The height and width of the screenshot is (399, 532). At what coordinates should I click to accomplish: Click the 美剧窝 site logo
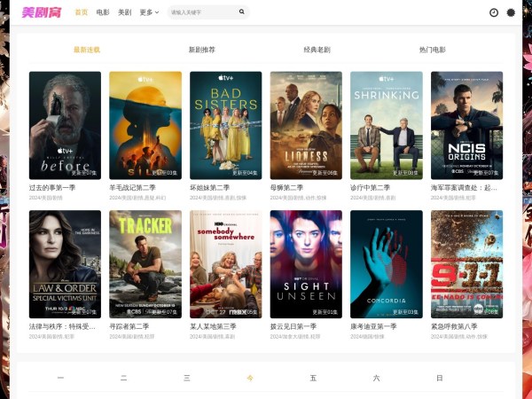pyautogui.click(x=41, y=12)
